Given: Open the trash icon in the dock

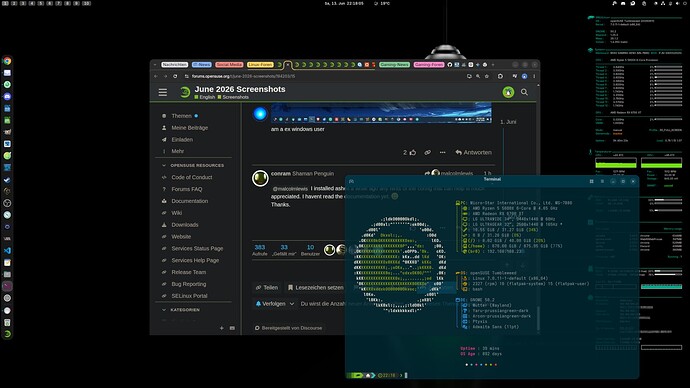Looking at the screenshot, I should [x=7, y=322].
